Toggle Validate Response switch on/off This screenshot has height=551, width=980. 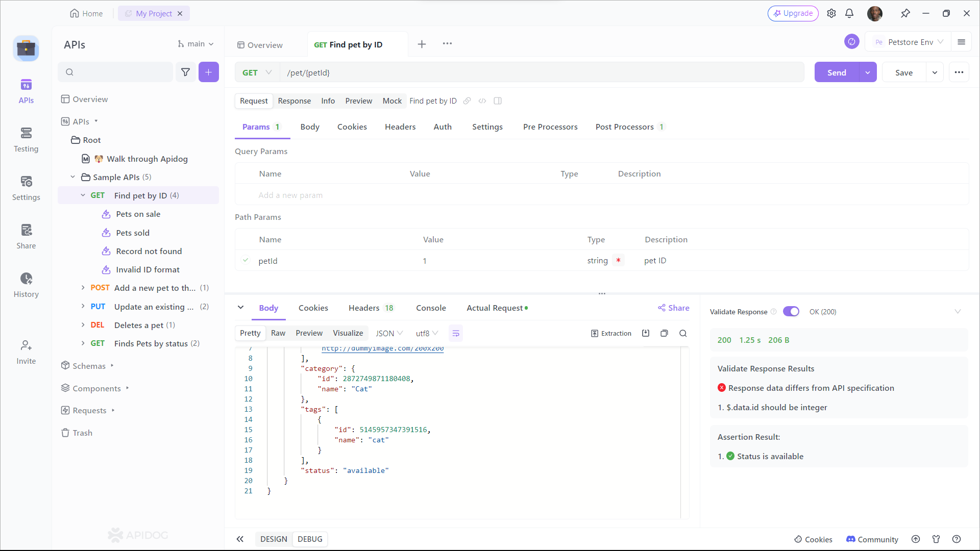[x=791, y=311]
